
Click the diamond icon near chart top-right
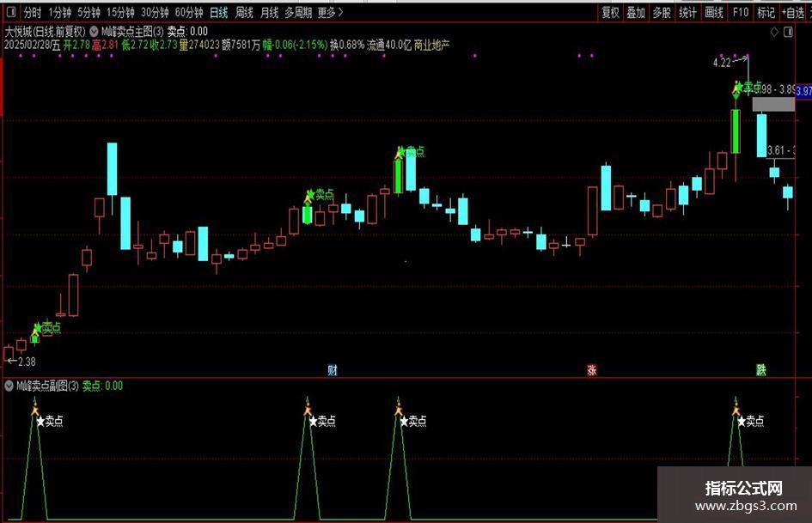775,32
